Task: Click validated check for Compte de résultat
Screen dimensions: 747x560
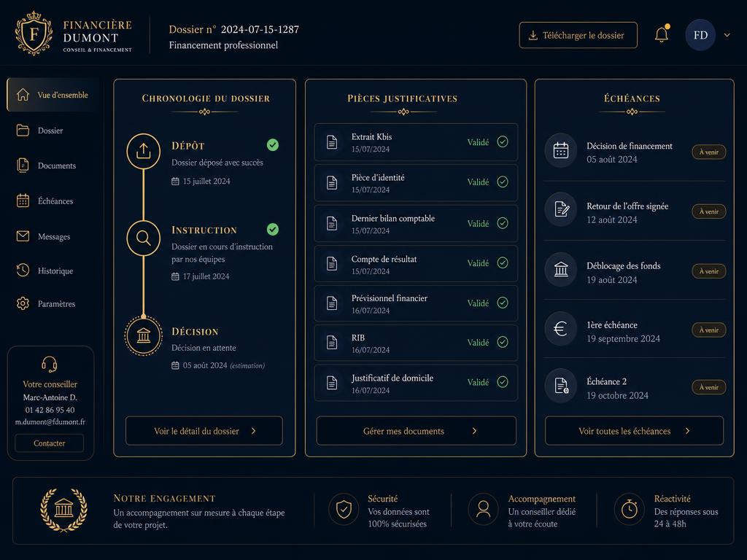Action: (503, 262)
